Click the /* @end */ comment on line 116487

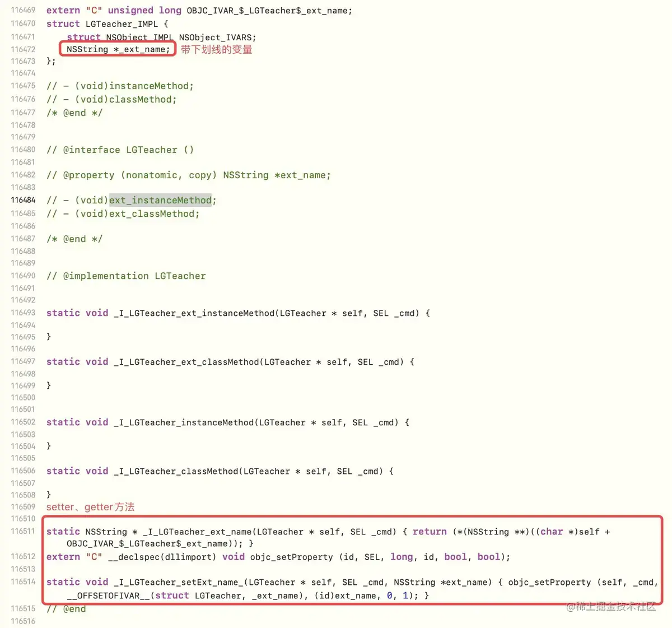click(74, 239)
